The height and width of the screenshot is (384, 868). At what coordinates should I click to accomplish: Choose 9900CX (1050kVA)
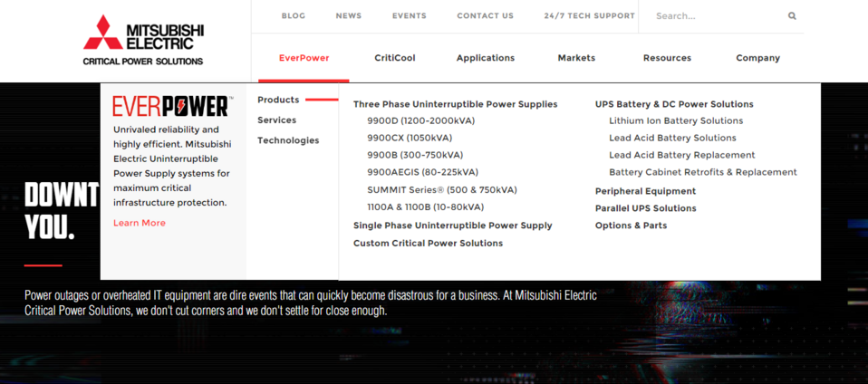tap(410, 138)
